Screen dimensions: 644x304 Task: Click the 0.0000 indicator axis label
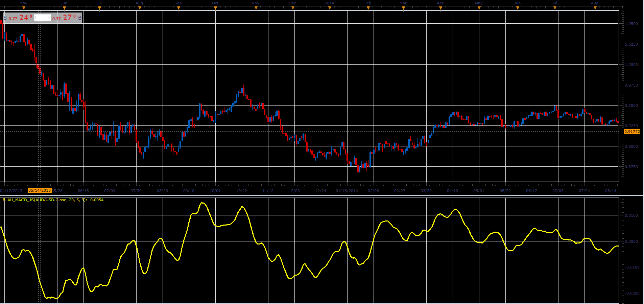point(631,241)
